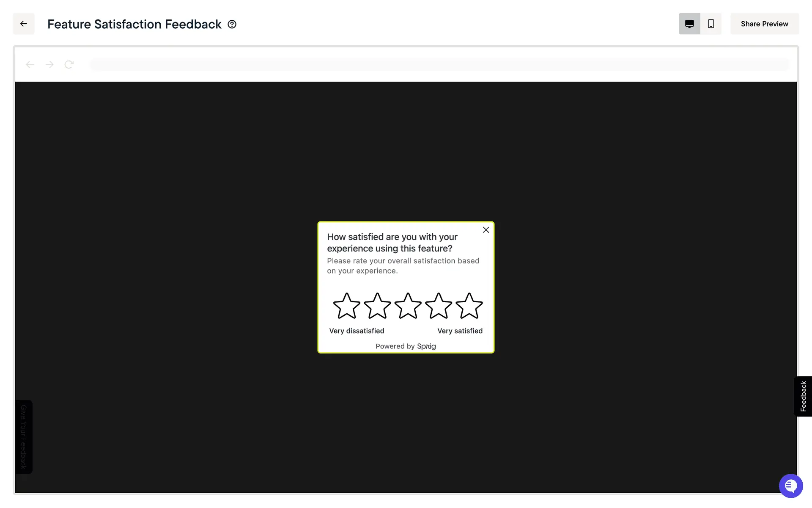The width and height of the screenshot is (812, 508).
Task: Click the preview browser address bar
Action: coord(440,64)
